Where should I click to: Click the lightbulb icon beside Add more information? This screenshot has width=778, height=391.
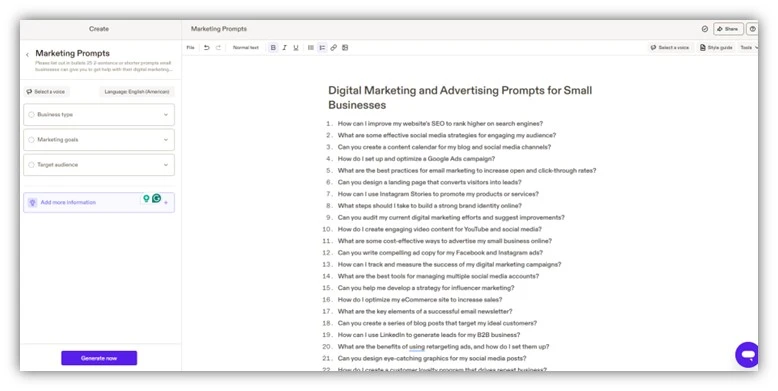32,202
